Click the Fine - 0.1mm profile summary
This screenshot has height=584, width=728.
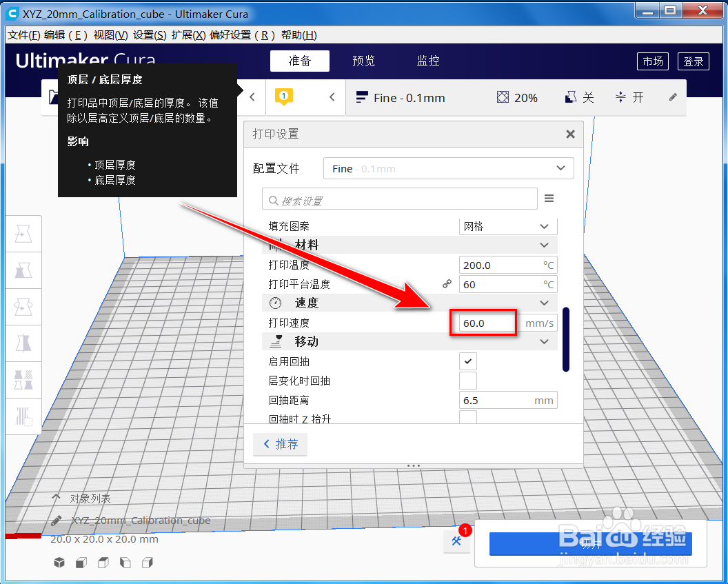[x=401, y=97]
